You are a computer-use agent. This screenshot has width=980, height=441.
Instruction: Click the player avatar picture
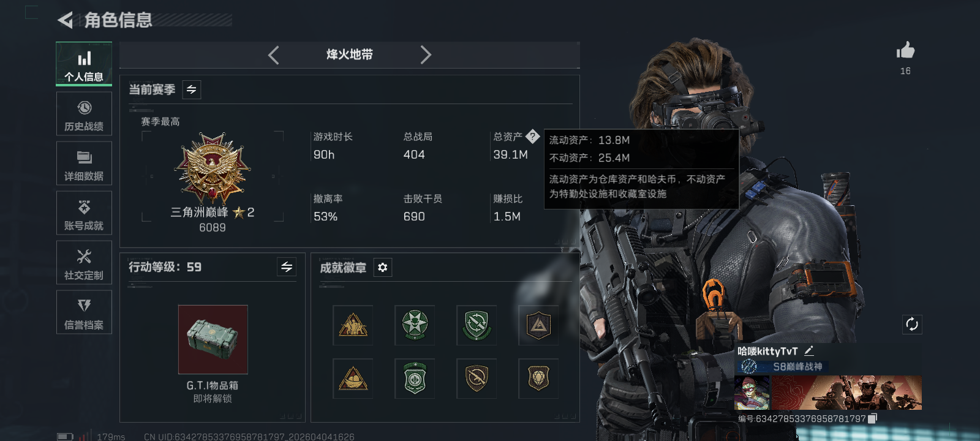[752, 393]
